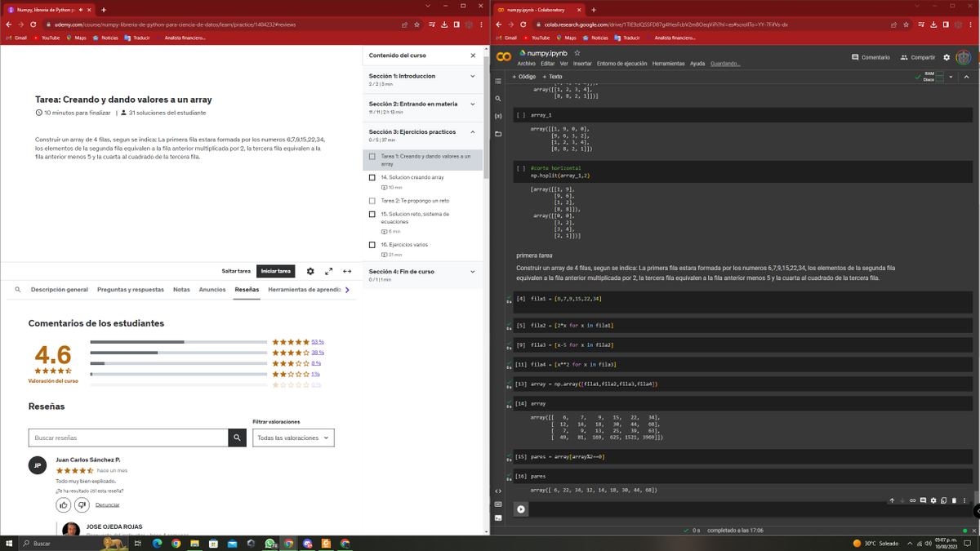Submit review search magnifier button
Viewport: 980px width, 551px height.
[x=237, y=438]
